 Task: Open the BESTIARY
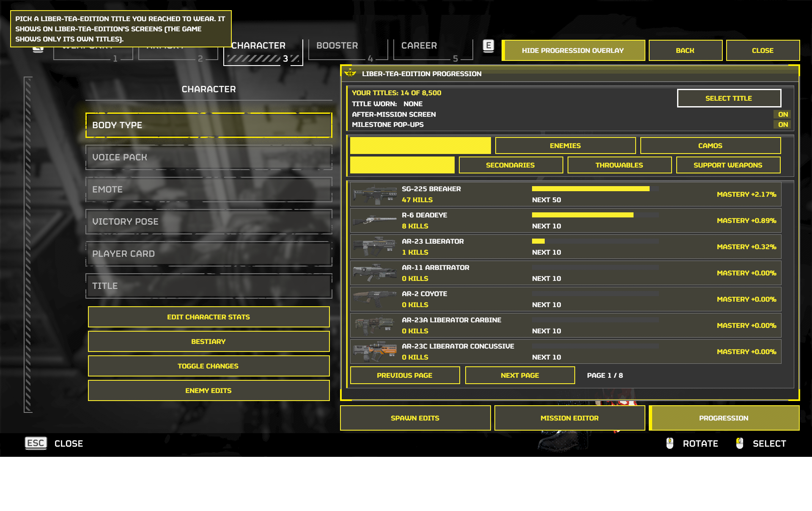(x=209, y=341)
